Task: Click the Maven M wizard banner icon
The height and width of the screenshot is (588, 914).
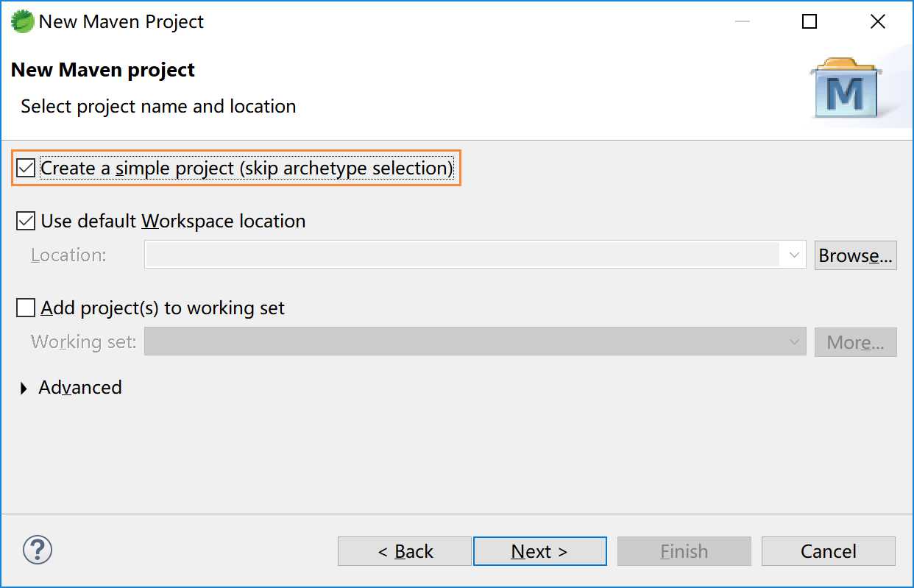Action: (845, 88)
